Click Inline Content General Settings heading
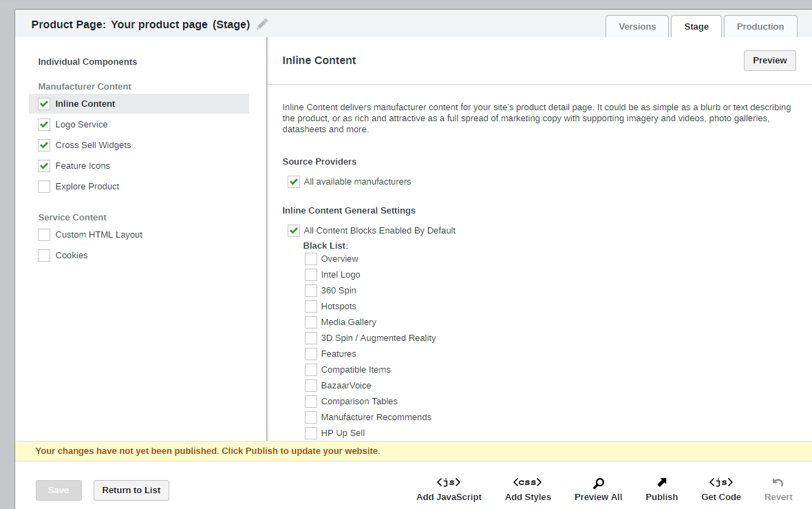 349,211
